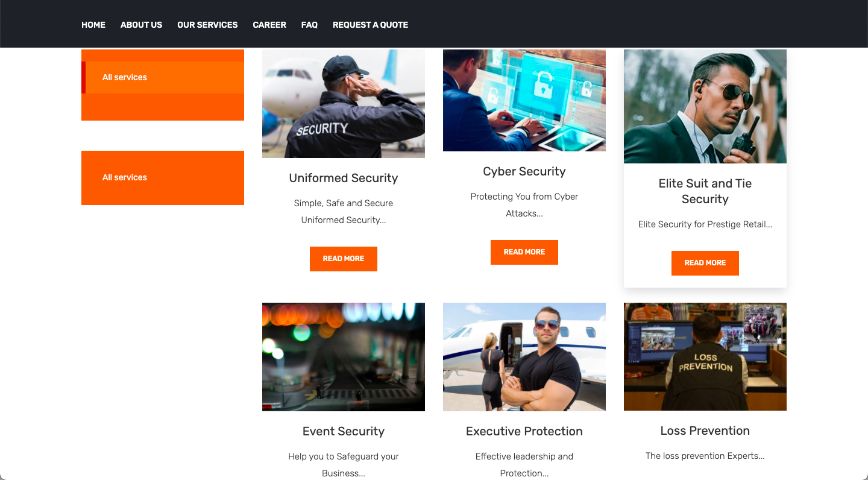The image size is (868, 480).
Task: Open the HOME menu item
Action: point(93,25)
